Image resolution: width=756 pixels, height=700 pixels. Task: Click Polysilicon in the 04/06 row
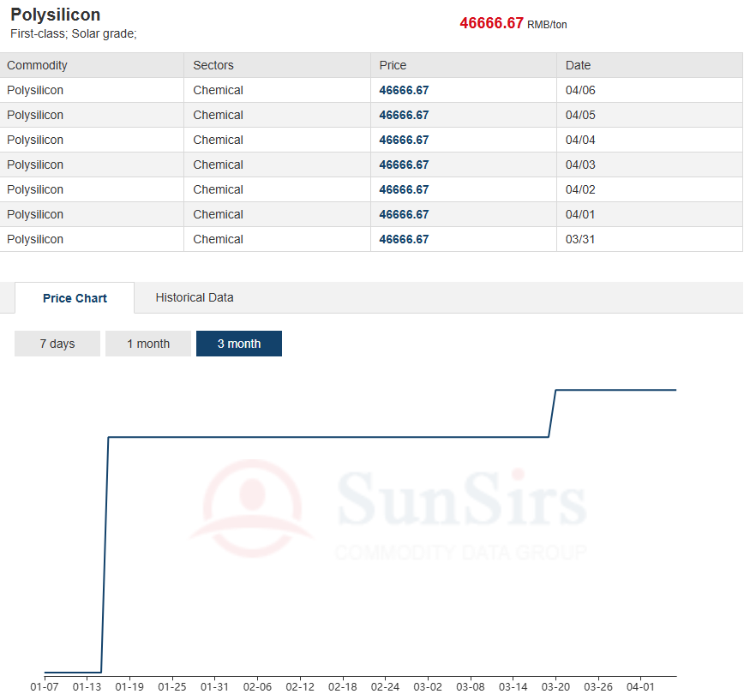(35, 90)
